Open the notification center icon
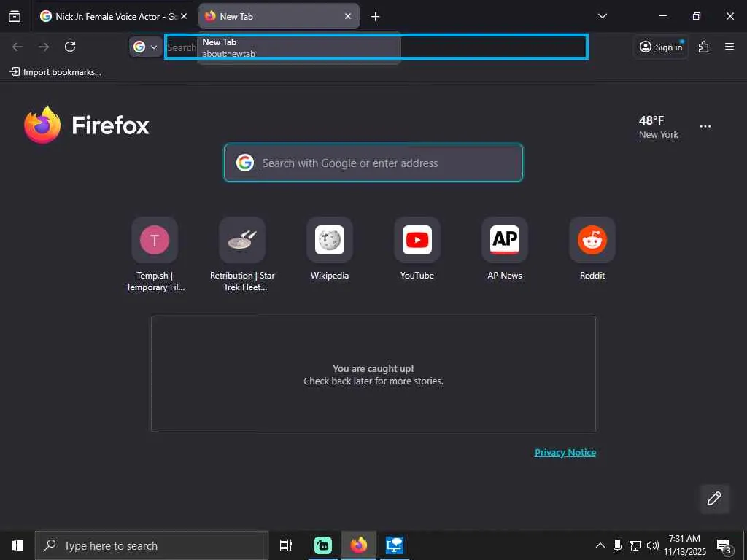 (724, 546)
